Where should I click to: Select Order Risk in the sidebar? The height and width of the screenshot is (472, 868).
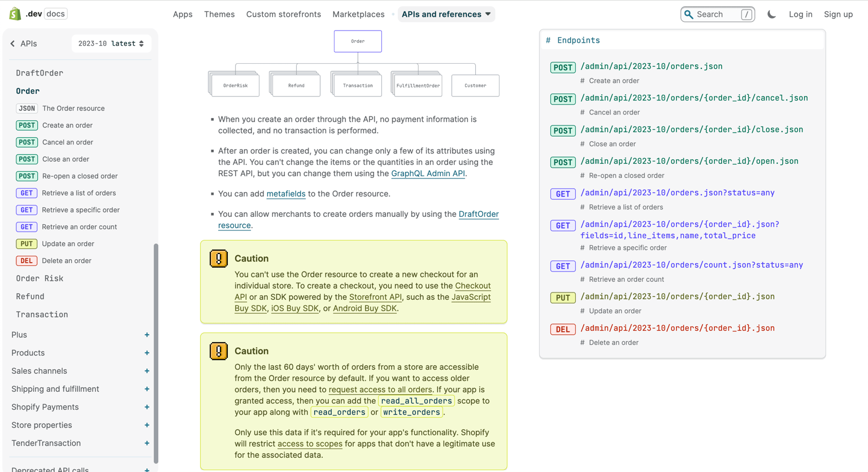pyautogui.click(x=40, y=278)
